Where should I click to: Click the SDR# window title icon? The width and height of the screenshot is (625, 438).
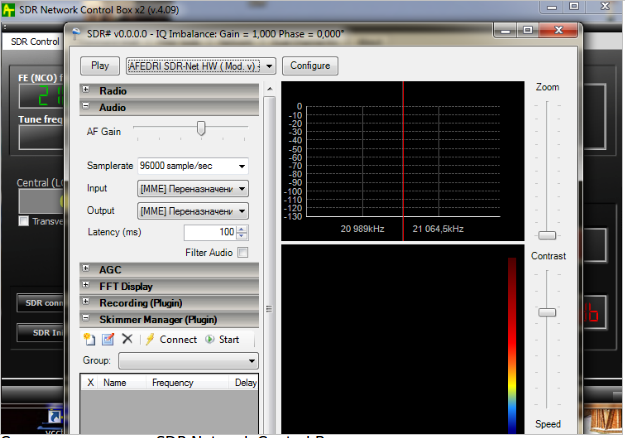point(76,33)
